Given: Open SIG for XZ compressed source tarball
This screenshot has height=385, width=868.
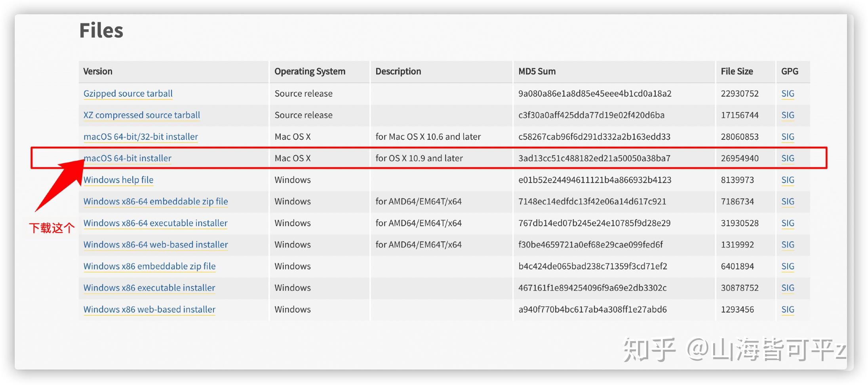Looking at the screenshot, I should (x=788, y=115).
